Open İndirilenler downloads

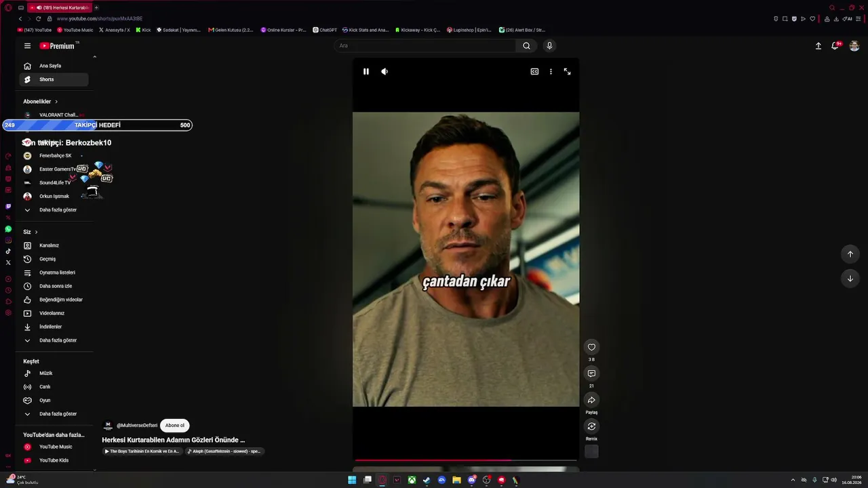tap(54, 327)
